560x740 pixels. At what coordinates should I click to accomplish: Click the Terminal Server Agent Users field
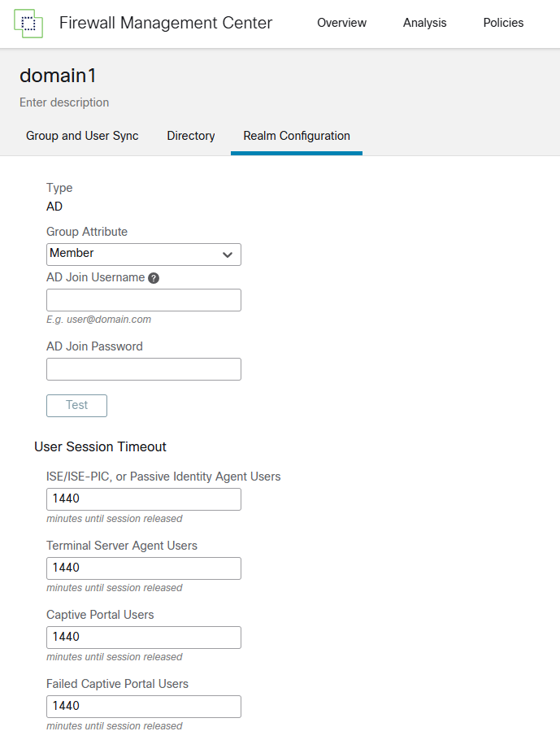[143, 568]
